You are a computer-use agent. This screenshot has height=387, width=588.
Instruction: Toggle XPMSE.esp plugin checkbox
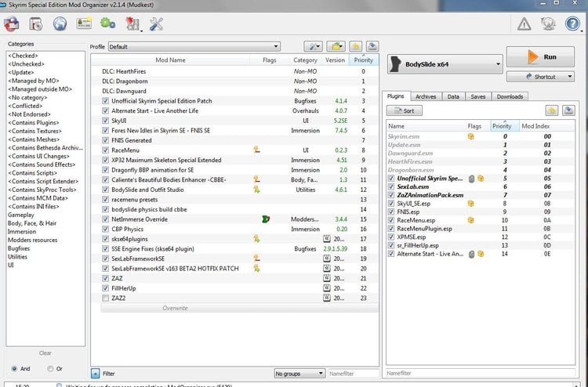(x=391, y=237)
